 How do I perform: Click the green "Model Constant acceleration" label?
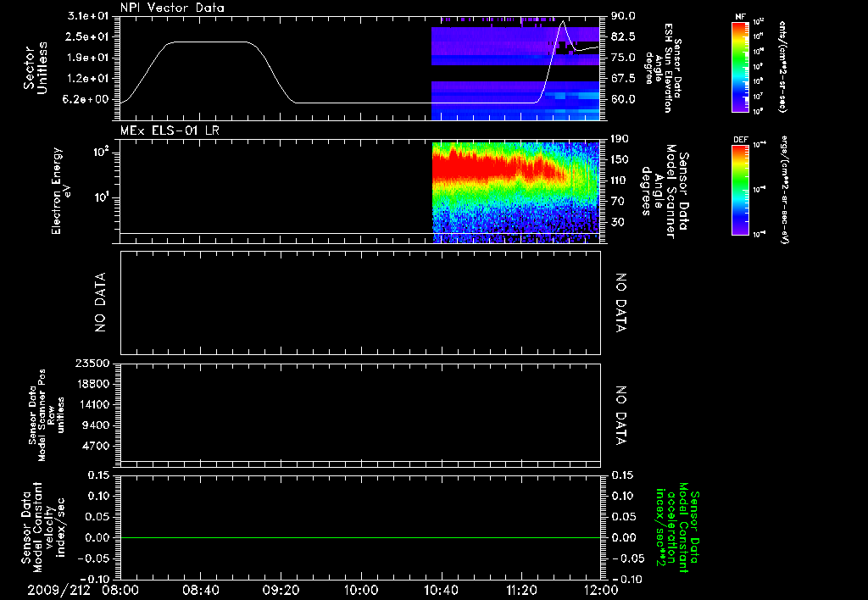coord(678,528)
